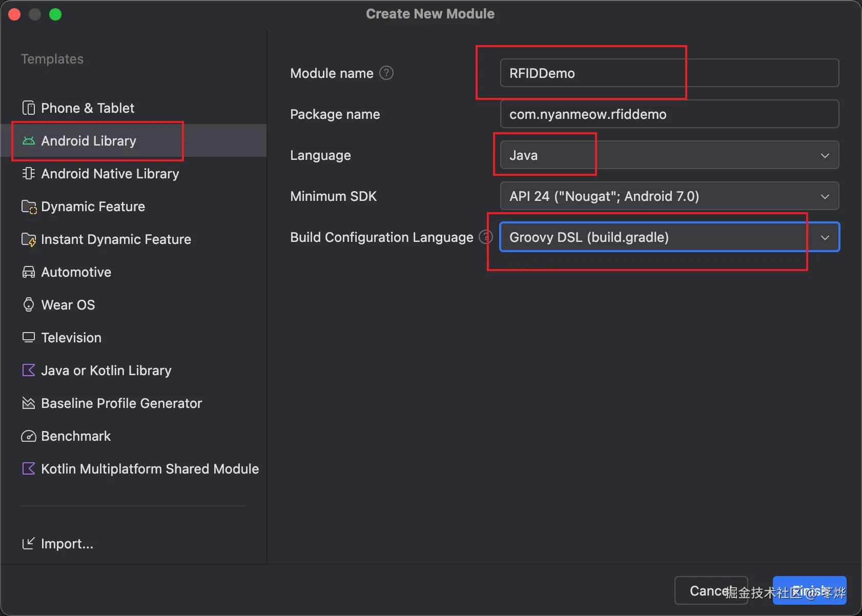The width and height of the screenshot is (862, 616).
Task: Click the Baseline Profile Generator icon
Action: click(x=29, y=403)
